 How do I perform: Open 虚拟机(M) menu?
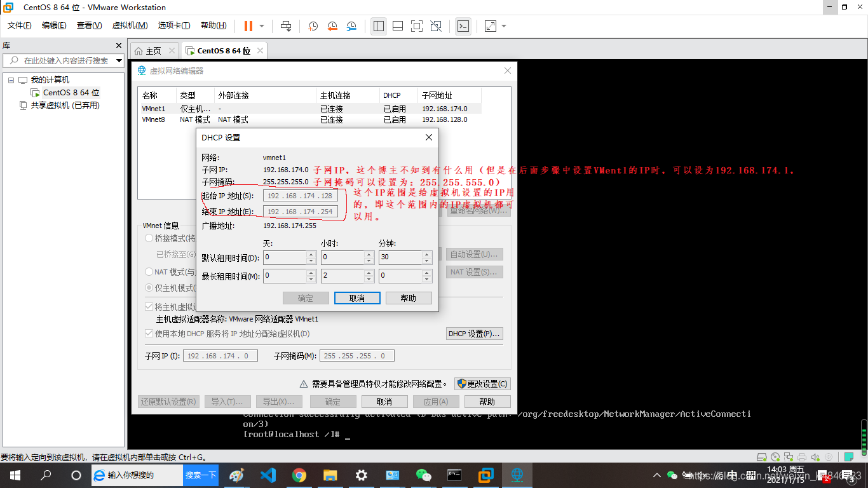pyautogui.click(x=130, y=26)
